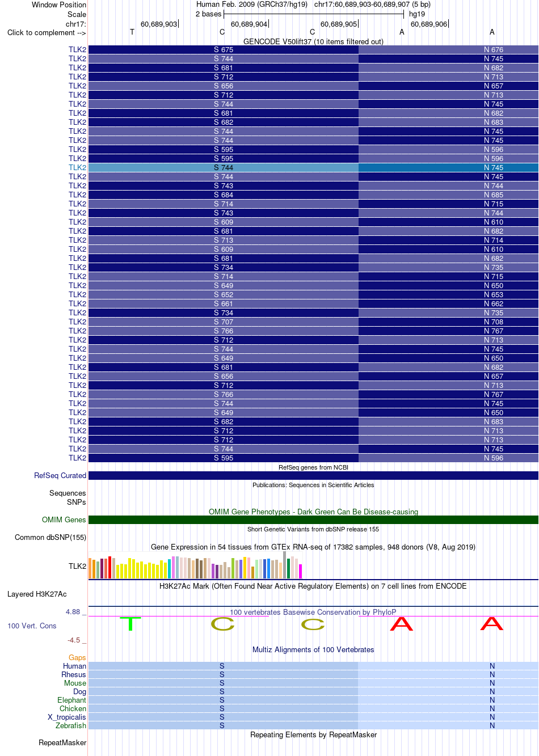539x756 pixels.
Task: Click the 'N 676' codon in GENCODE track
Action: (x=494, y=50)
